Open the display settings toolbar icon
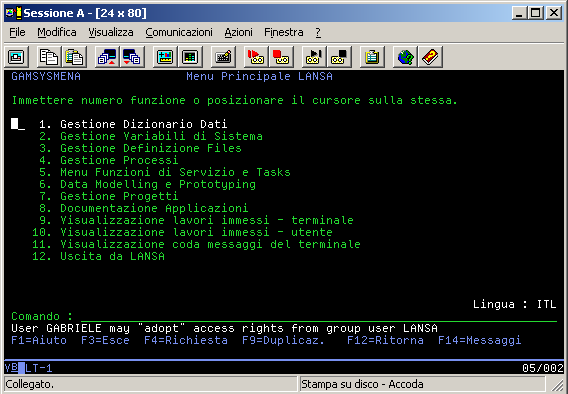This screenshot has height=394, width=568. 165,57
